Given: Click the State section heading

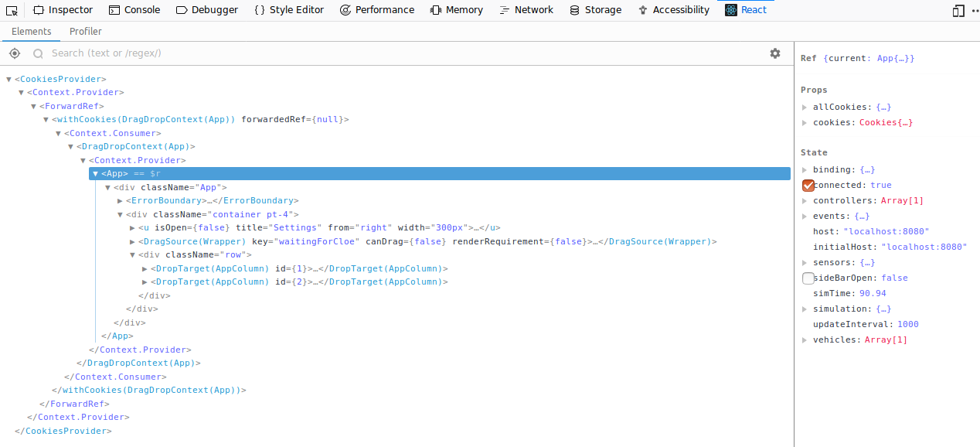Looking at the screenshot, I should click(x=814, y=153).
